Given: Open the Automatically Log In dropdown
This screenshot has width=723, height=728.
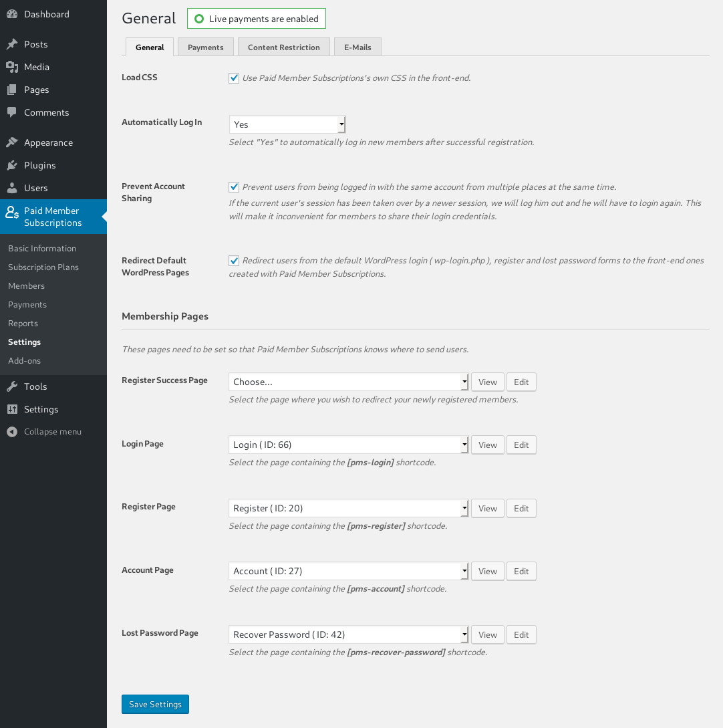Looking at the screenshot, I should 287,124.
